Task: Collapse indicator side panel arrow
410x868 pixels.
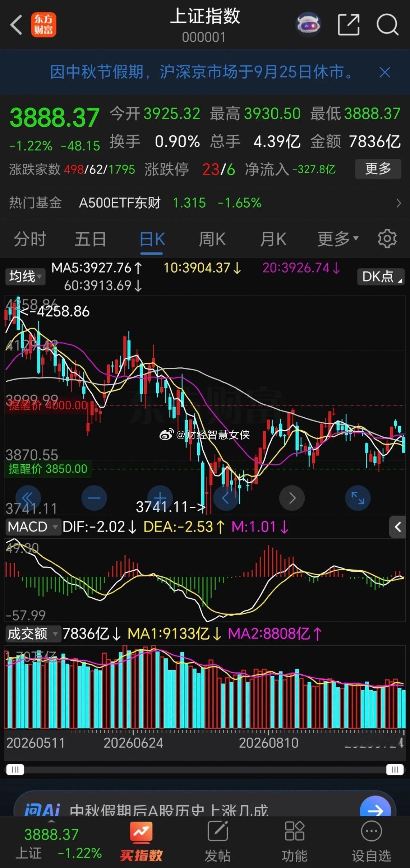Action: point(397,527)
